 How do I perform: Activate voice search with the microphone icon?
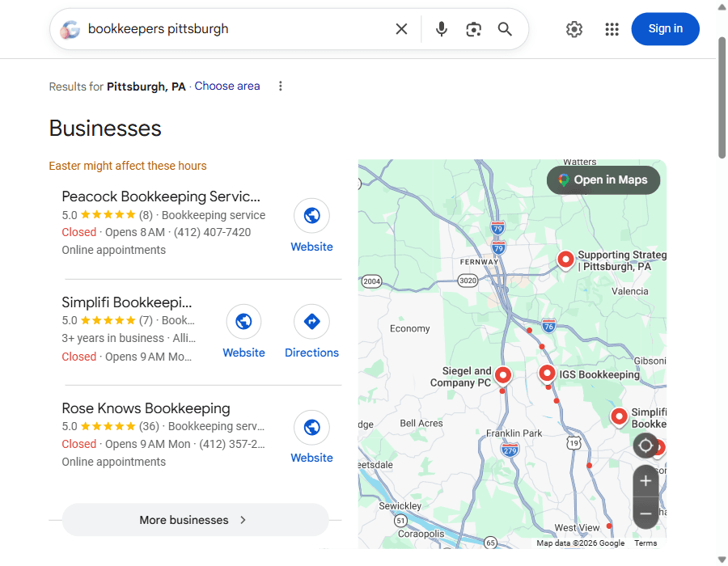[441, 28]
